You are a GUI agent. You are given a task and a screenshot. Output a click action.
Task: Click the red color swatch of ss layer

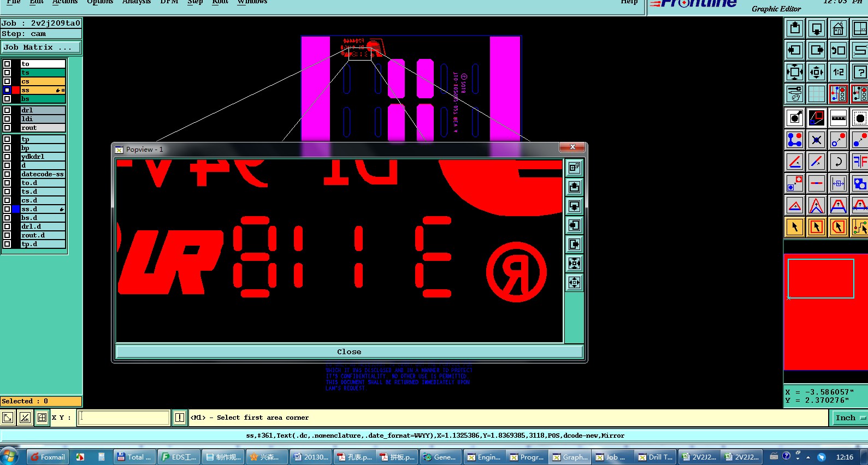(16, 90)
